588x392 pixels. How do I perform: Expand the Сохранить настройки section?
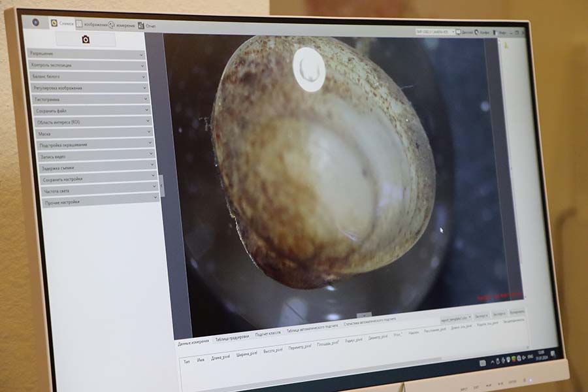pyautogui.click(x=99, y=179)
